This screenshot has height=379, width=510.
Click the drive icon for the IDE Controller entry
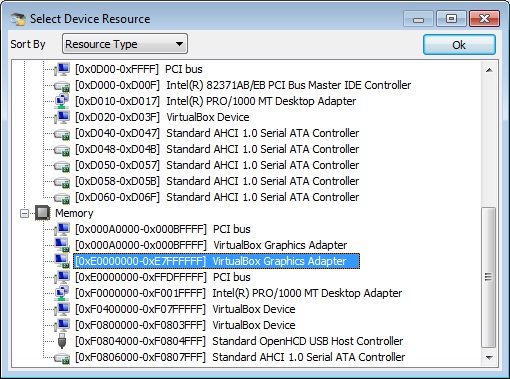62,86
